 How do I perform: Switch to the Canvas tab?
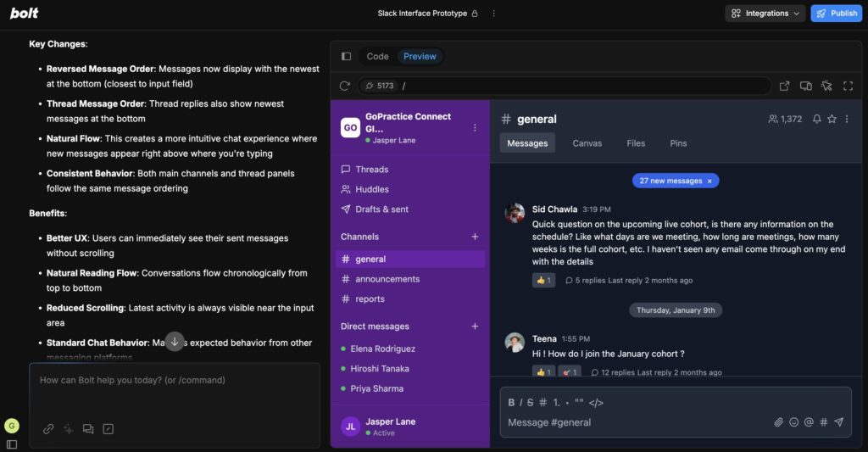pyautogui.click(x=587, y=143)
